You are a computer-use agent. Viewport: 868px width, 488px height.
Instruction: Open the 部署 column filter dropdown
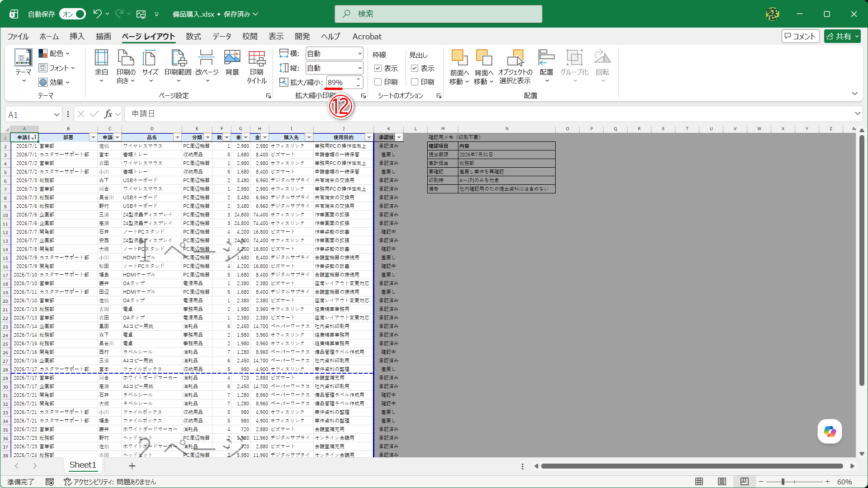point(93,137)
